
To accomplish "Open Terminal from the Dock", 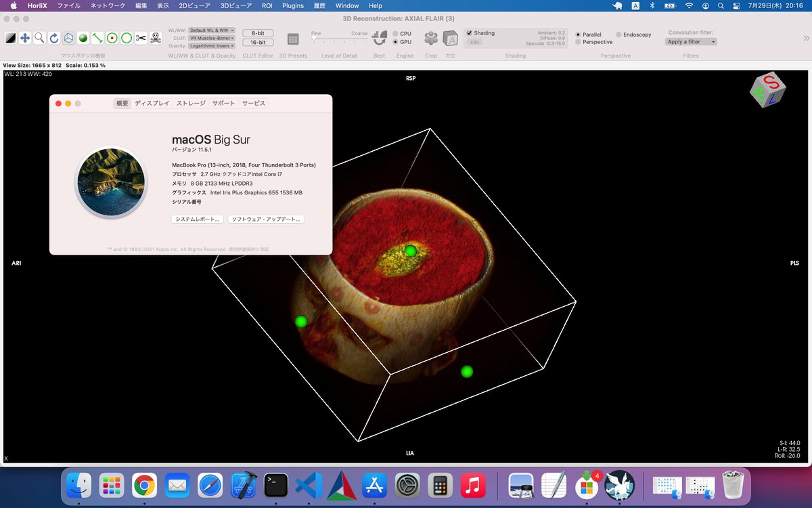I will click(276, 485).
